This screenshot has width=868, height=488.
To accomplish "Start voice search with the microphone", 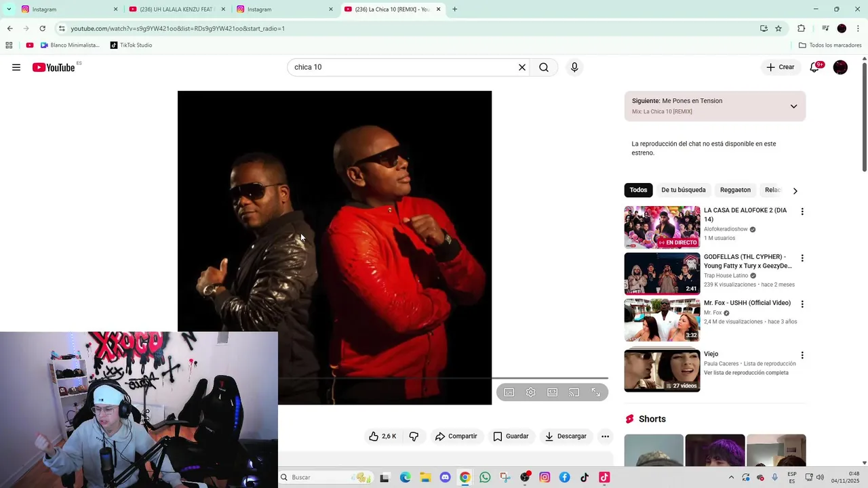I will click(x=574, y=67).
